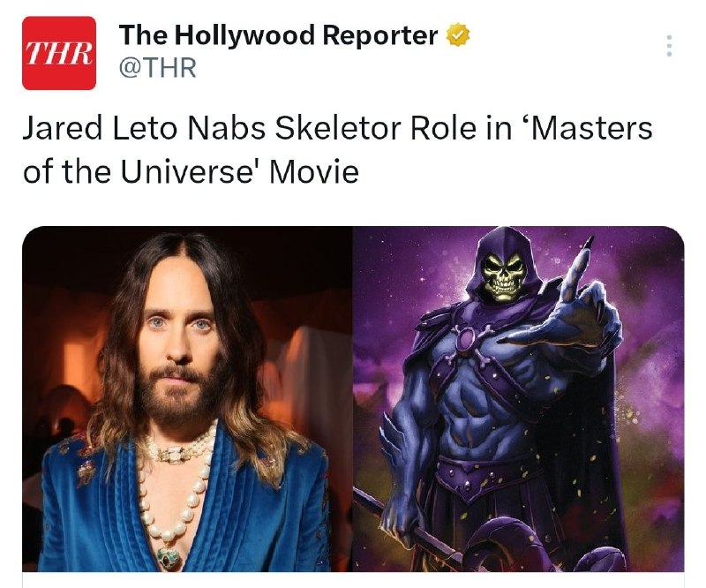Image resolution: width=706 pixels, height=588 pixels.
Task: Select the words 'Masters of the Universe' in tweet
Action: point(337,149)
